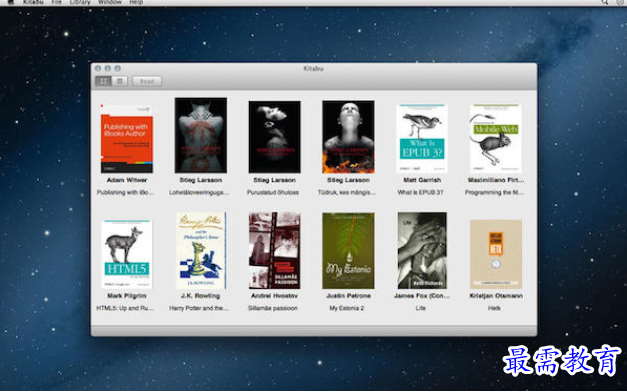This screenshot has width=627, height=392.
Task: Switch to grid view in toolbar
Action: 103,81
